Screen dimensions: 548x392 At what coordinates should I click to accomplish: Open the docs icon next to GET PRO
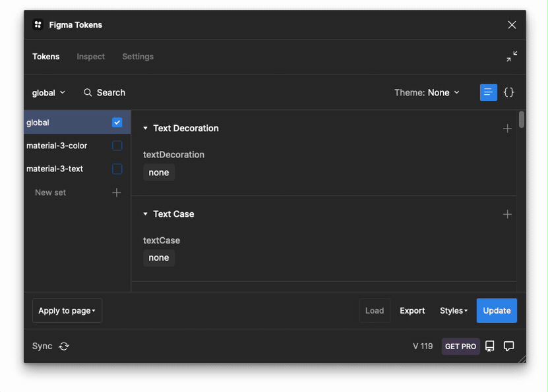490,347
